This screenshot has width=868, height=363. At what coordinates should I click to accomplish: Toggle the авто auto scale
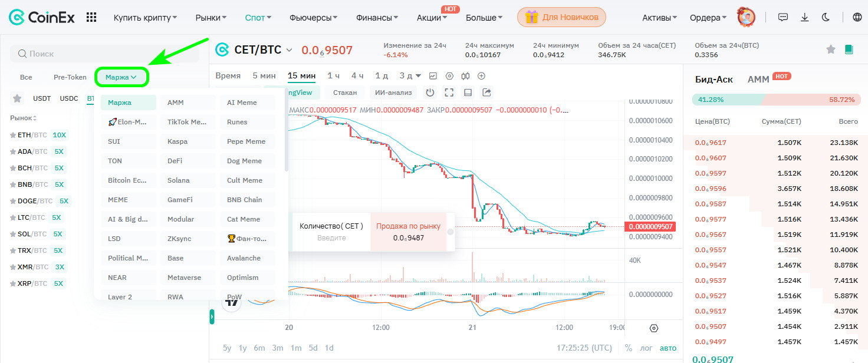[668, 348]
